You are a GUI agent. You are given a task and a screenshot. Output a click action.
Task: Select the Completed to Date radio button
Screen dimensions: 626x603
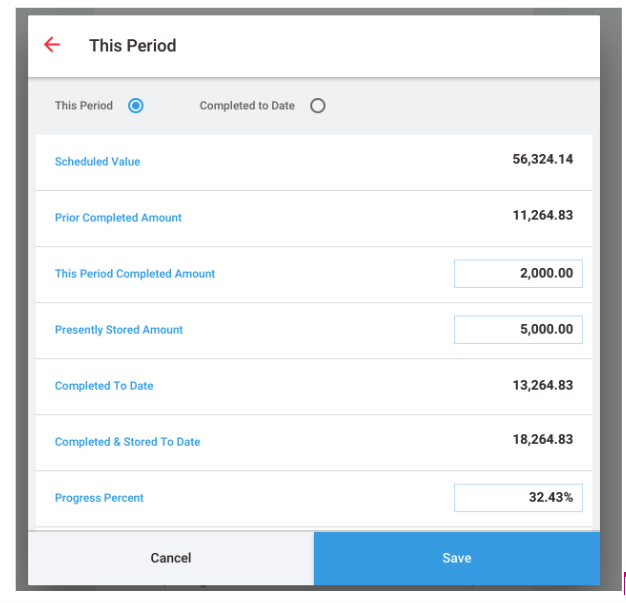point(317,106)
